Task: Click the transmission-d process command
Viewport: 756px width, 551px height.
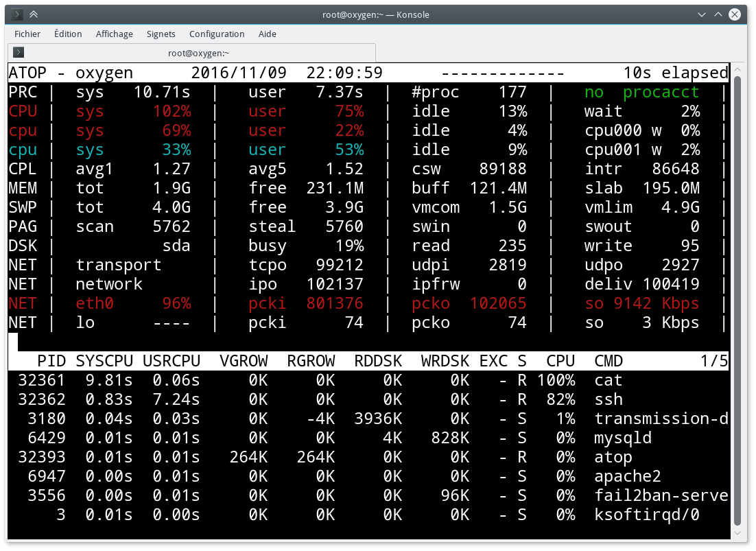Action: [x=661, y=419]
